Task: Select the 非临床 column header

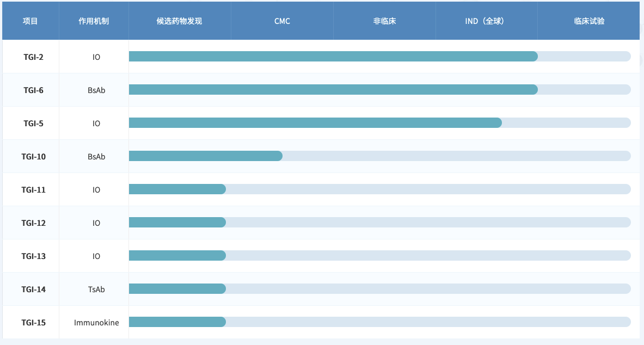Action: click(384, 20)
